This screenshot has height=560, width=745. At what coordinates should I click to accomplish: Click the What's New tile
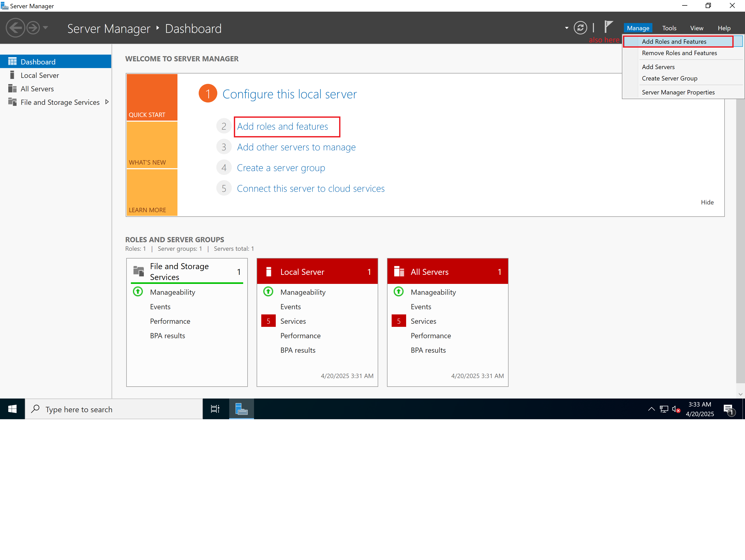tap(152, 145)
